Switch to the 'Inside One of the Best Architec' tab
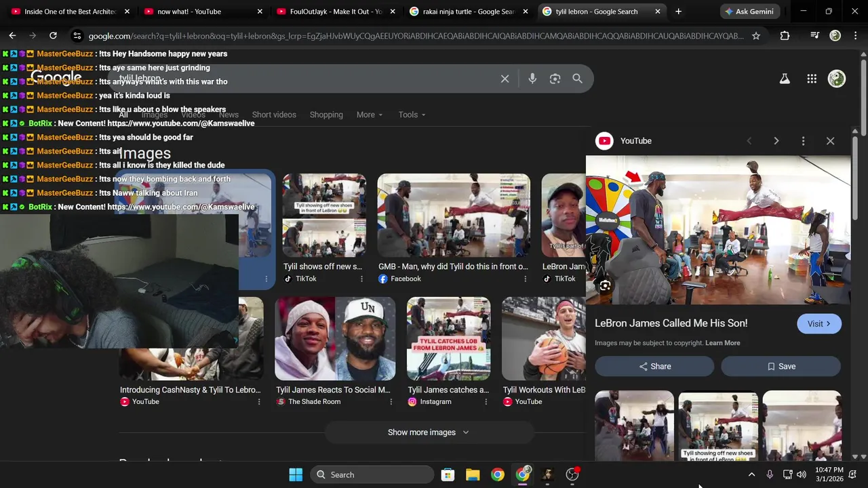 pyautogui.click(x=70, y=12)
